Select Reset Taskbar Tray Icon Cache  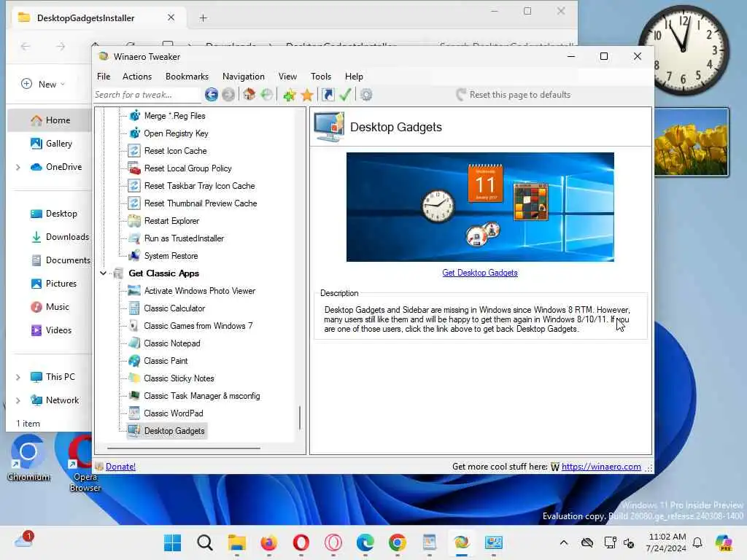200,186
